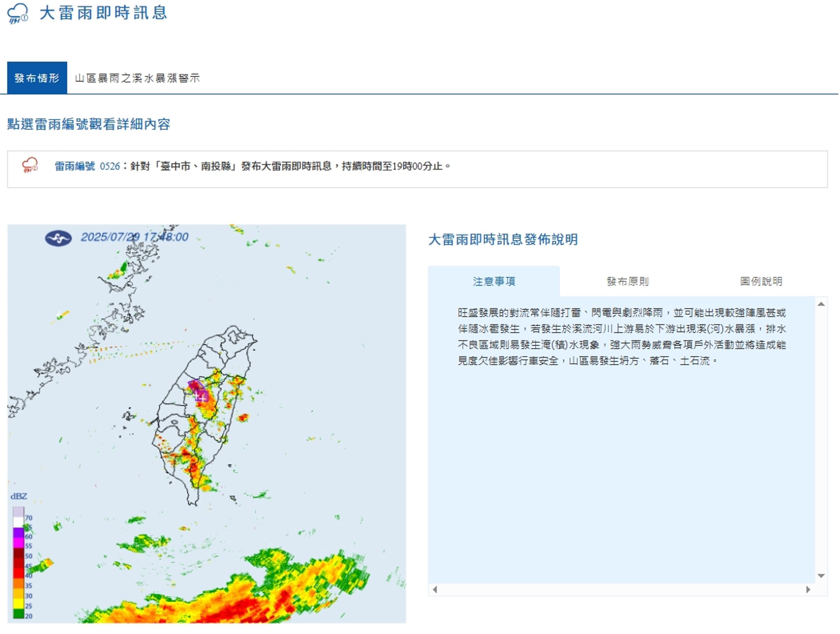Click the dBZ legend label
840x634 pixels.
click(19, 496)
